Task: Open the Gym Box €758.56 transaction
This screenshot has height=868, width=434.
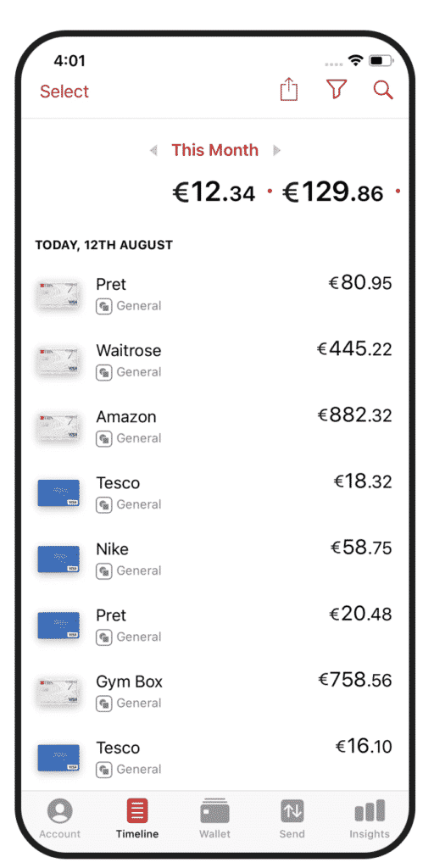Action: coord(214,692)
